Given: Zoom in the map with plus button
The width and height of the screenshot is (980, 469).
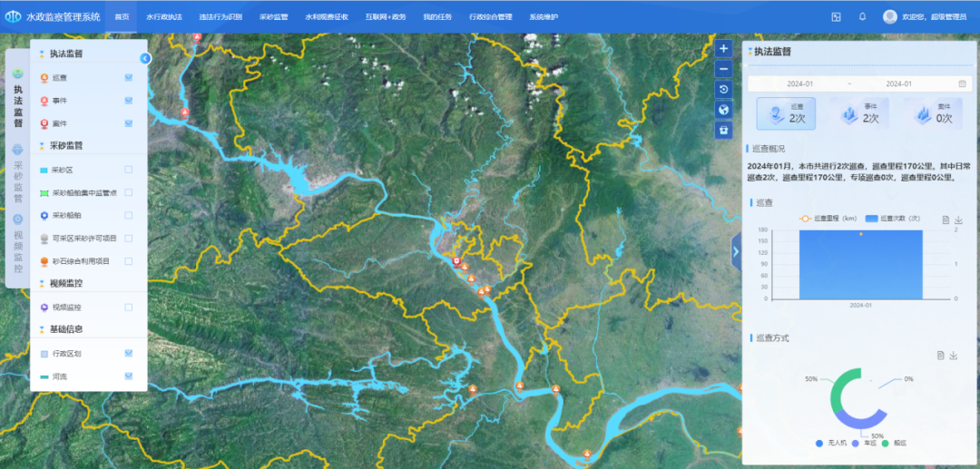Looking at the screenshot, I should coord(723,49).
